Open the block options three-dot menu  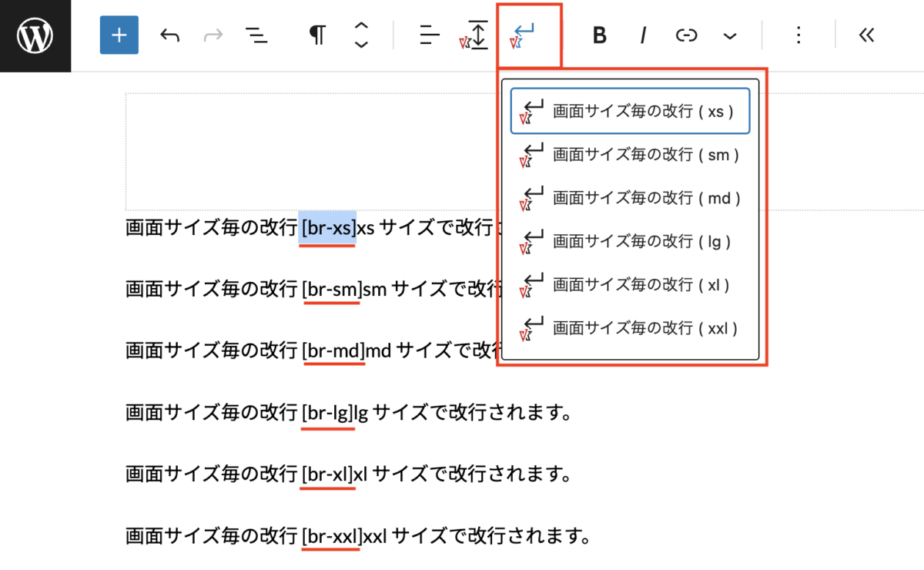(798, 35)
